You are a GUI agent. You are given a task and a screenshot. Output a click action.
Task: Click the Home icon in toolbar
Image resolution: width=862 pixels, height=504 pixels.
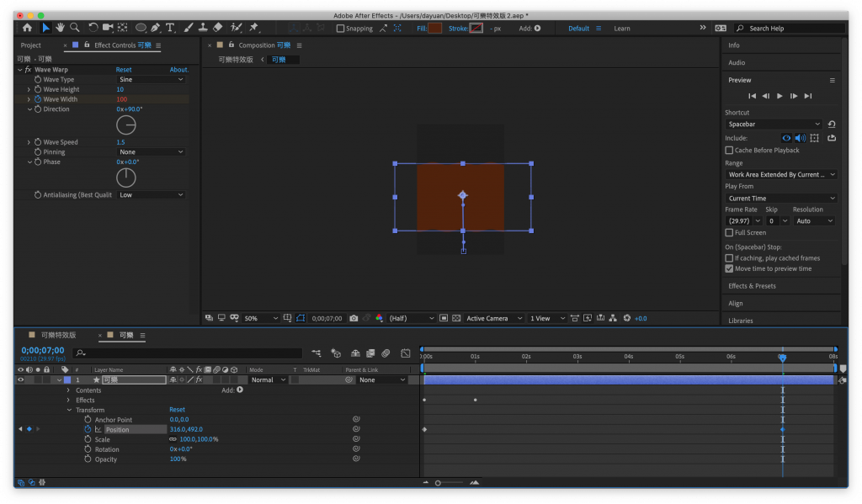pos(27,28)
